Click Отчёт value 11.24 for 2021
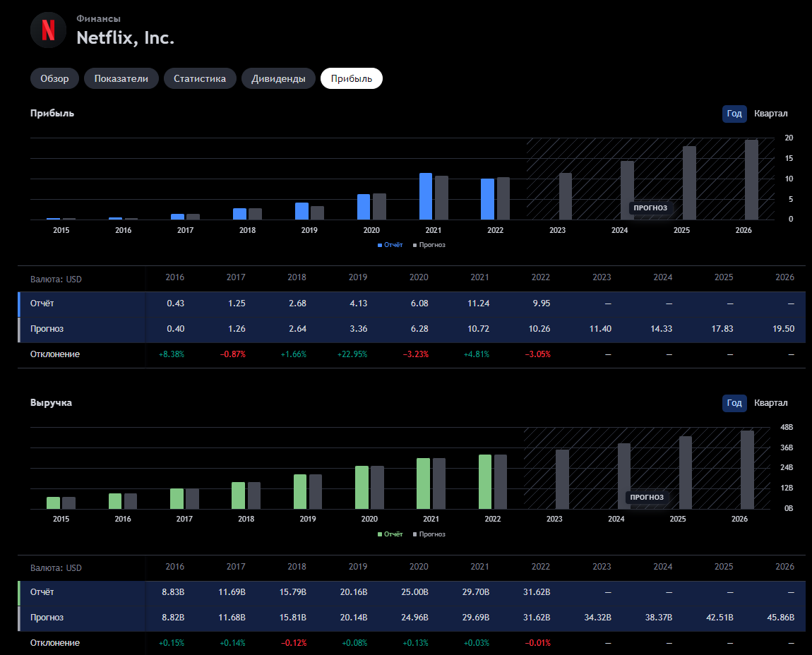 pyautogui.click(x=479, y=304)
